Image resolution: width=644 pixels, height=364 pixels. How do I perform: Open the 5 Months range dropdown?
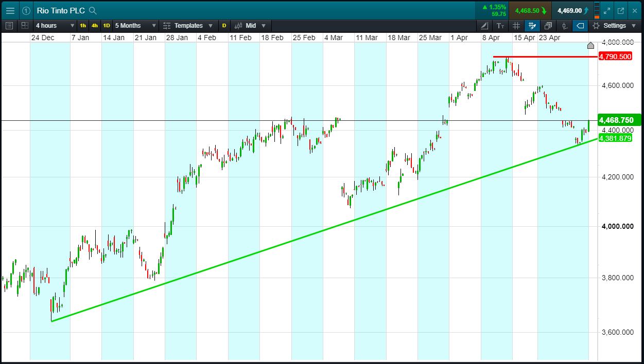click(135, 26)
